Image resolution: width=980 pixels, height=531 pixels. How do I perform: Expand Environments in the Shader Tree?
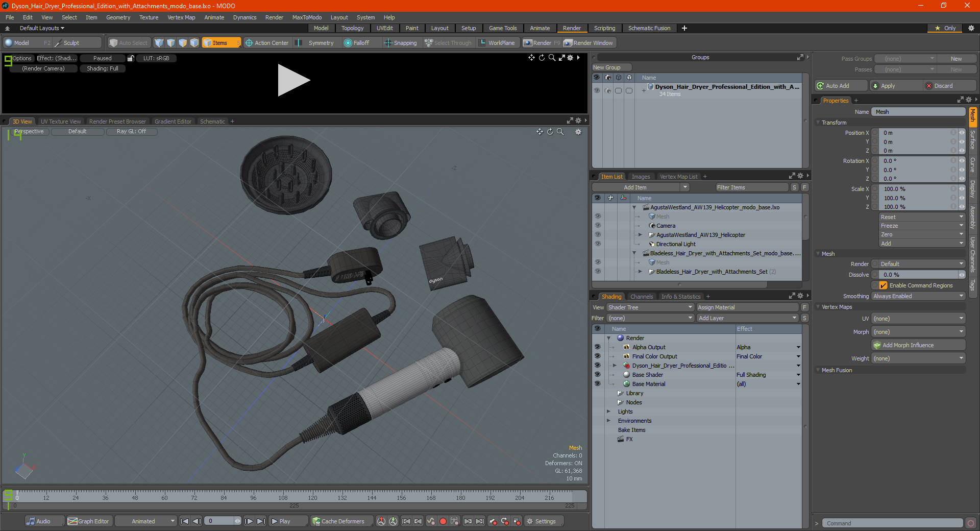click(x=608, y=421)
